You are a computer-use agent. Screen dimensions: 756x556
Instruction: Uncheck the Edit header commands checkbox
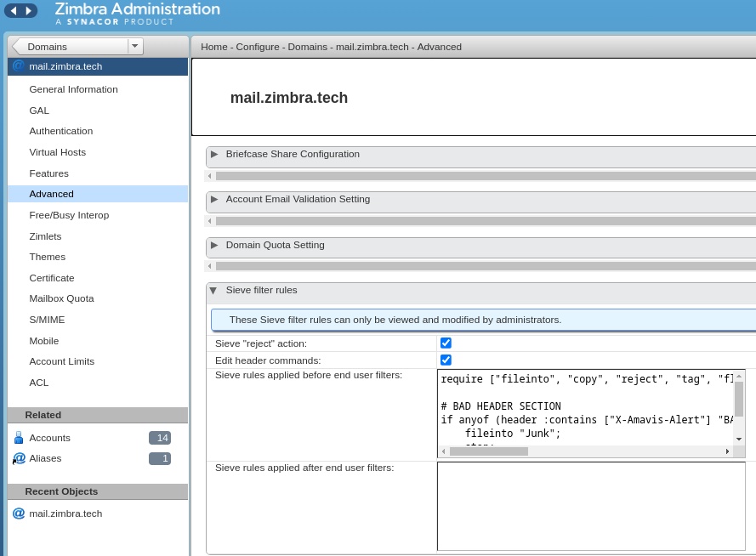(x=446, y=360)
